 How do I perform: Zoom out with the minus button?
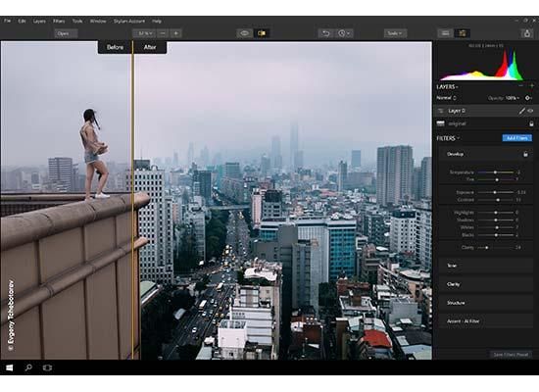(163, 33)
